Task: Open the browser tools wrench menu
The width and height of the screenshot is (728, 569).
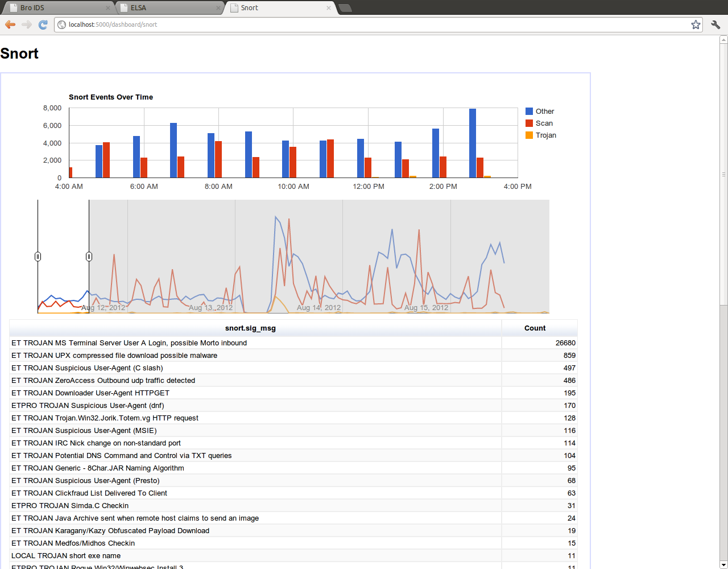Action: click(715, 24)
